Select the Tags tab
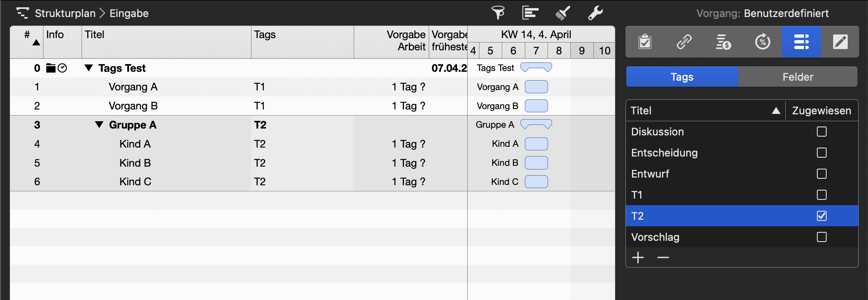Screen dimensions: 868x300 (x=682, y=77)
